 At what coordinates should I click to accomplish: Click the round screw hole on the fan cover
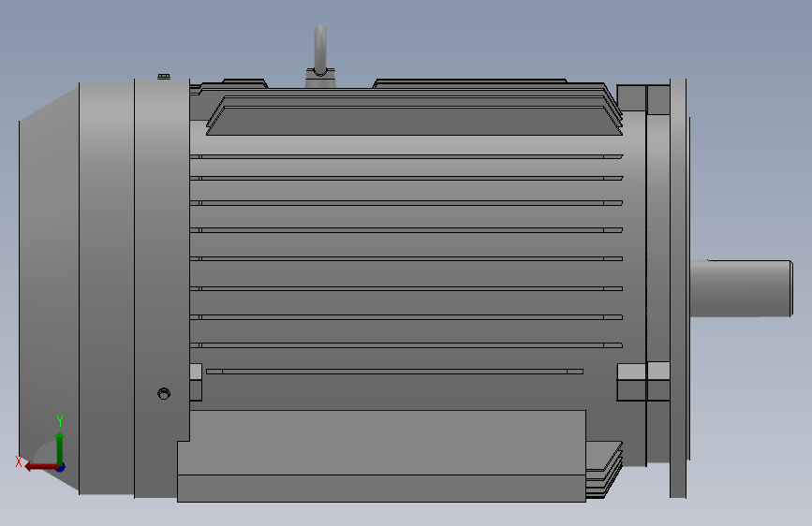click(164, 393)
